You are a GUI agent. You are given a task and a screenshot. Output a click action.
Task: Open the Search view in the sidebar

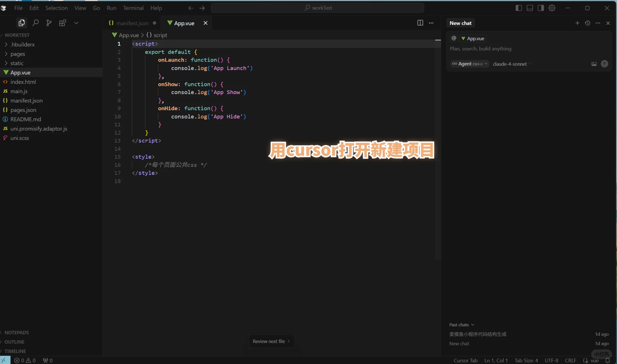tap(35, 23)
